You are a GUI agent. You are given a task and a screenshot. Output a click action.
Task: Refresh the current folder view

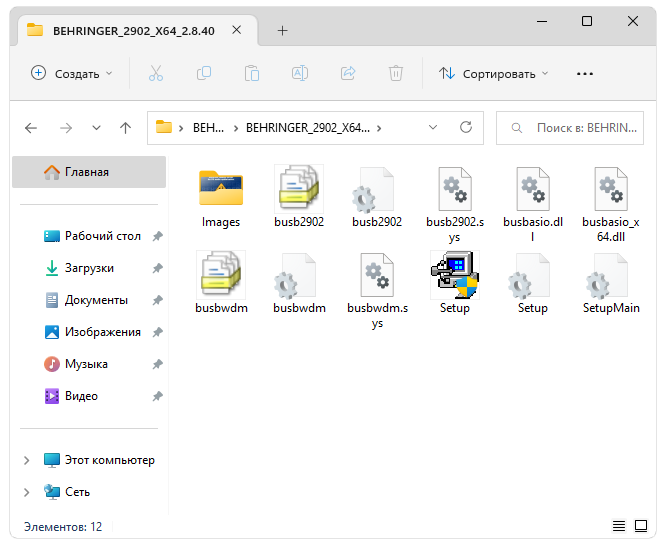coord(466,127)
